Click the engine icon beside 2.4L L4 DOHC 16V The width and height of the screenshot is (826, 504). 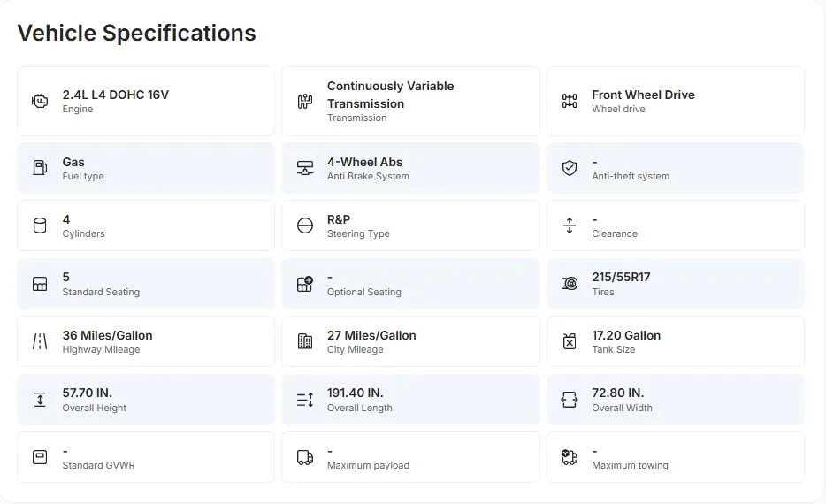[x=40, y=101]
